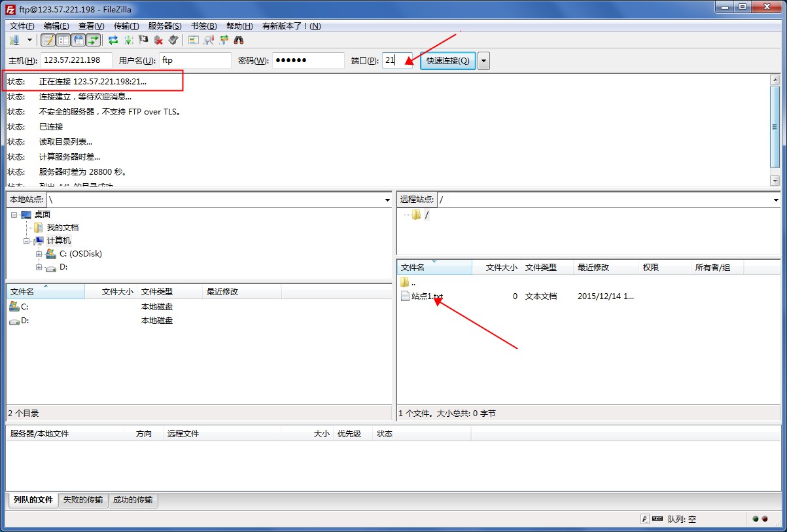This screenshot has height=532, width=787.
Task: Open quick connect history dropdown arrow
Action: (x=483, y=61)
